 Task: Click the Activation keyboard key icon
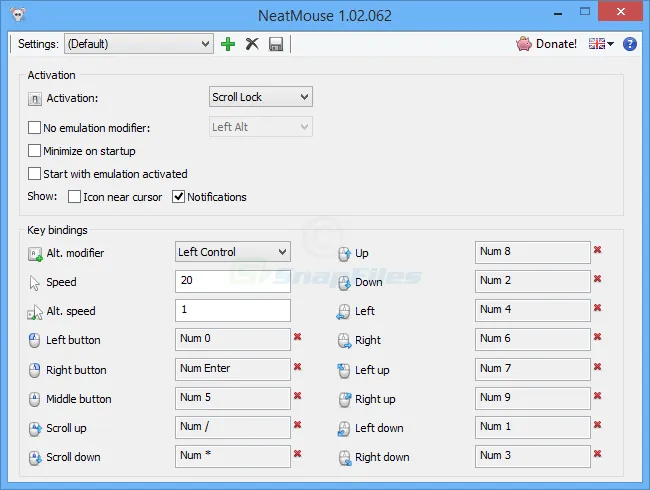point(35,99)
